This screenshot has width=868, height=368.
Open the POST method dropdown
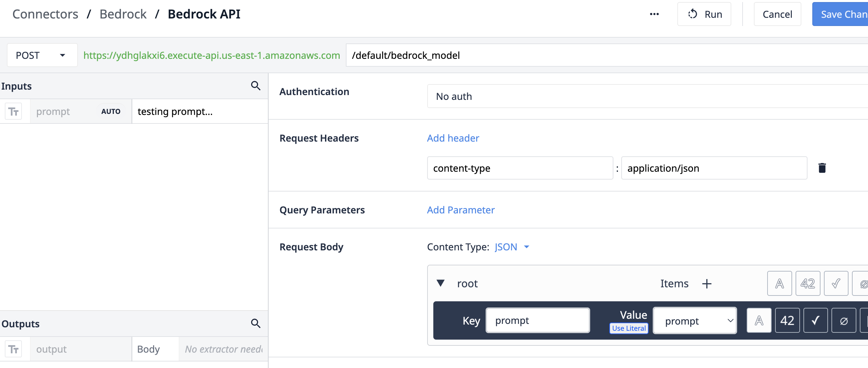point(42,55)
